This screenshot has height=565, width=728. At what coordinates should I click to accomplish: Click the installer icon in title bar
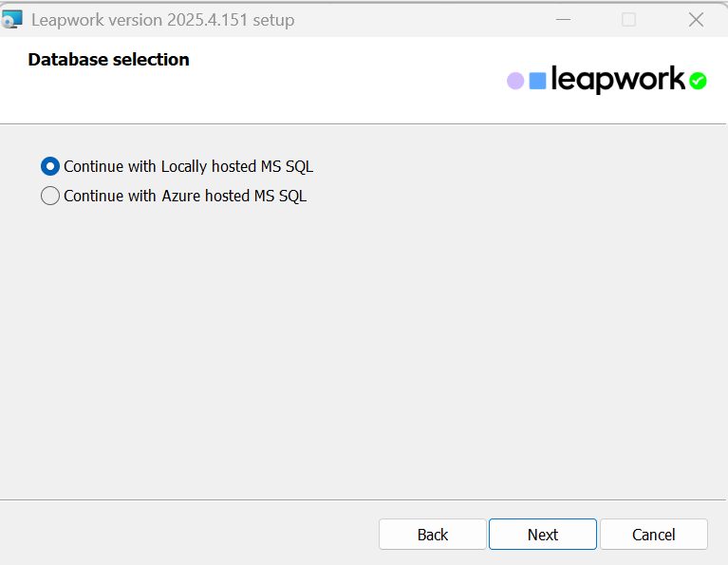pyautogui.click(x=12, y=20)
